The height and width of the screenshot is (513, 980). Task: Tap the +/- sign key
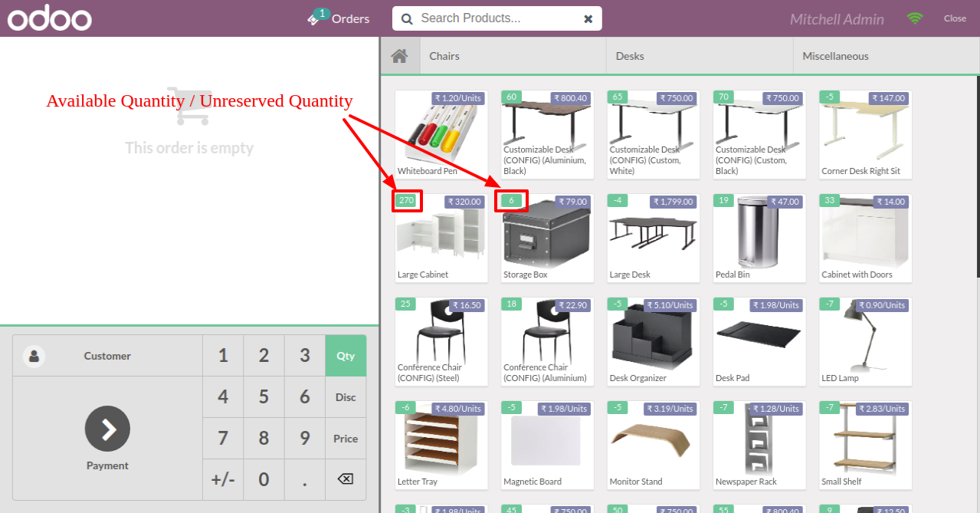(223, 480)
